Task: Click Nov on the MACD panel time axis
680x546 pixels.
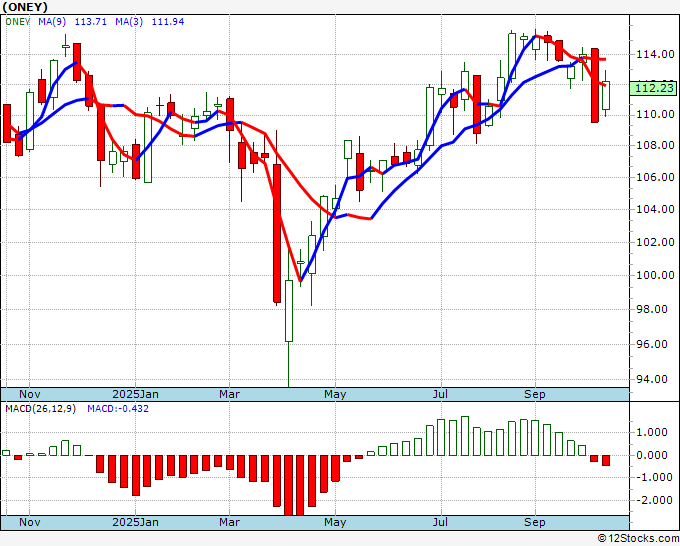Action: click(29, 522)
